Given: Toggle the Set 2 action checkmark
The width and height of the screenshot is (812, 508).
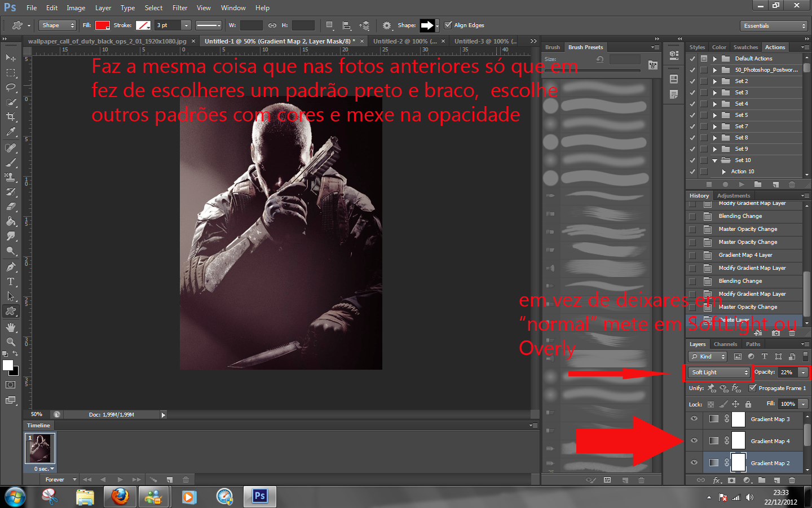Looking at the screenshot, I should tap(692, 81).
